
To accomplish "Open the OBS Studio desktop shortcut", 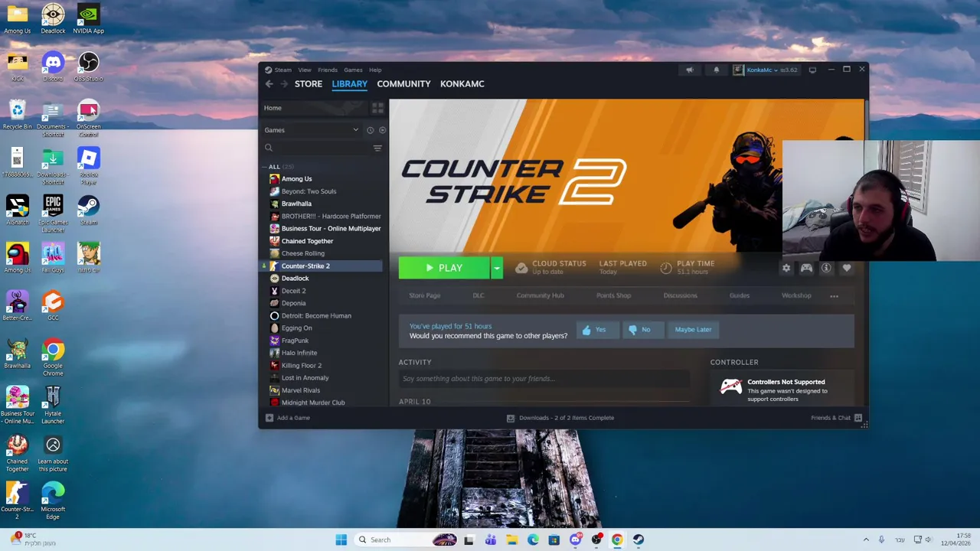I will pos(88,67).
